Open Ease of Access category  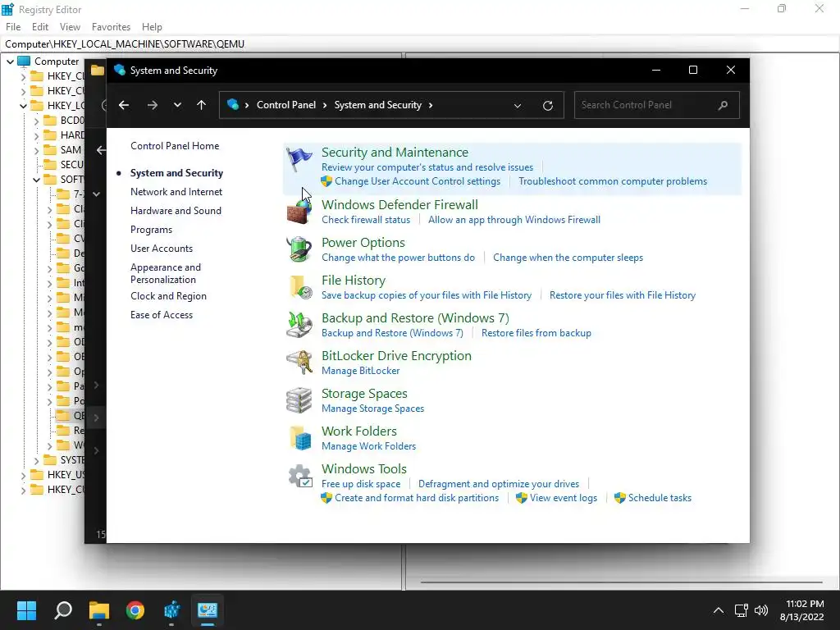[162, 315]
